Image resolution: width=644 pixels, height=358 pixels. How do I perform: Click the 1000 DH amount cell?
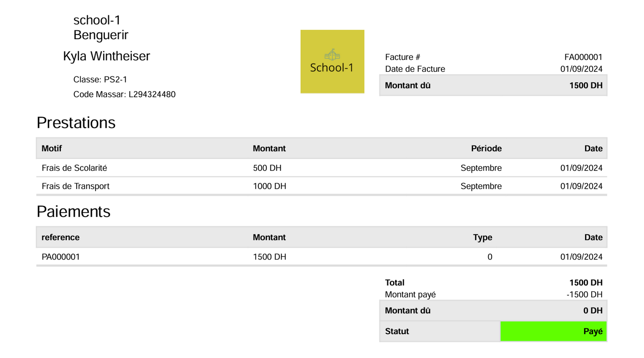tap(269, 186)
